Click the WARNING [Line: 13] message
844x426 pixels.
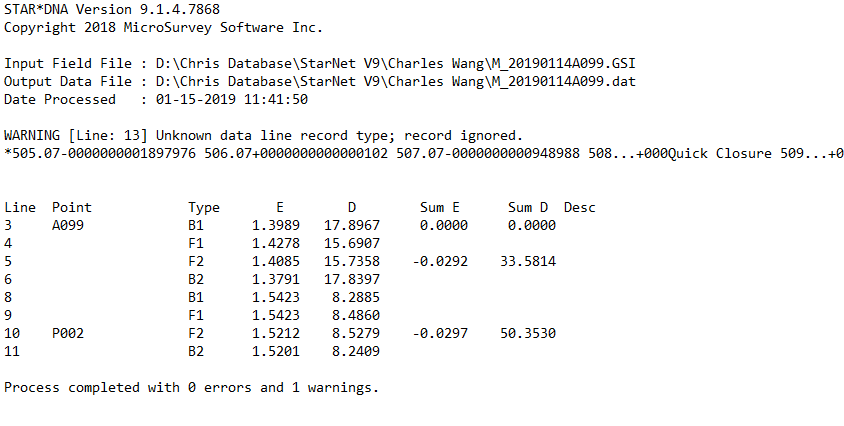[263, 135]
